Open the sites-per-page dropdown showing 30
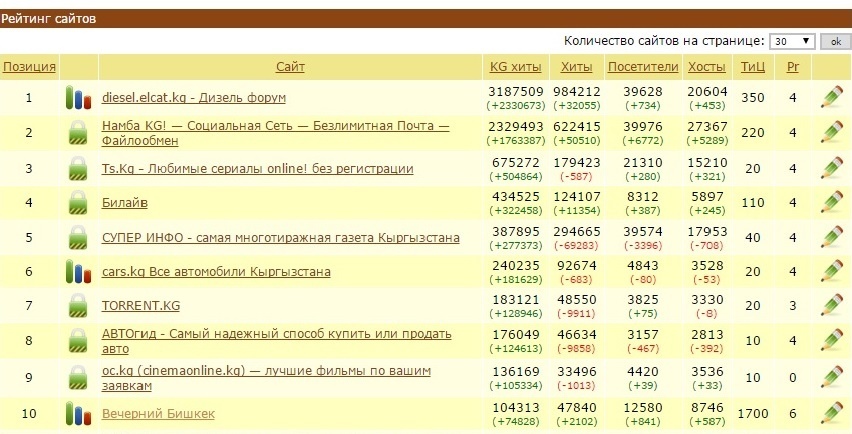Image resolution: width=852 pixels, height=434 pixels. [x=792, y=41]
